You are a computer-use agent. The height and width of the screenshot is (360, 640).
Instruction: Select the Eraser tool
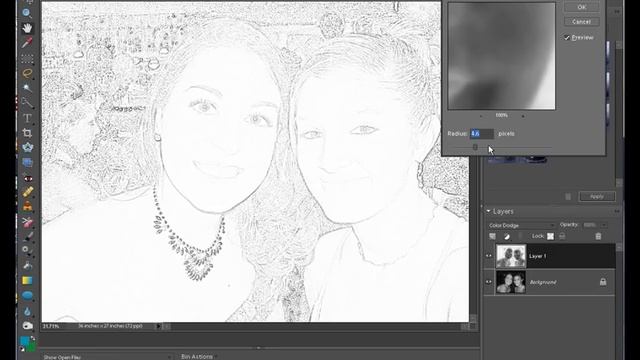tap(27, 222)
